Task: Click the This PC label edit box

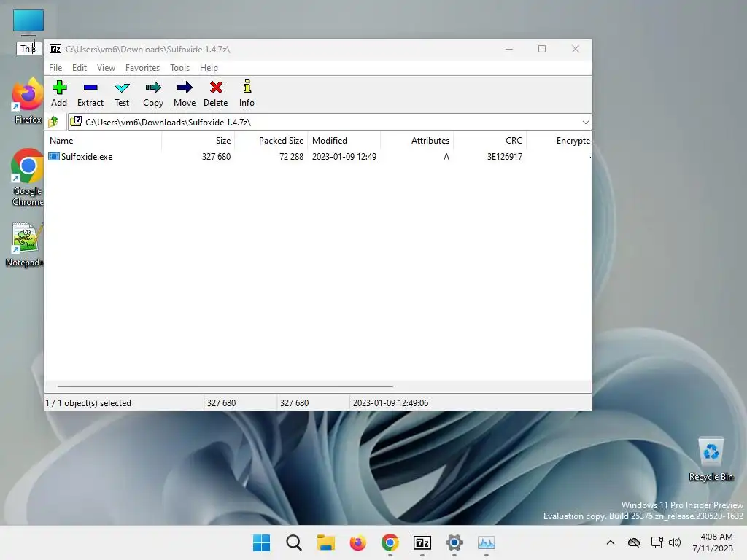Action: tap(28, 49)
